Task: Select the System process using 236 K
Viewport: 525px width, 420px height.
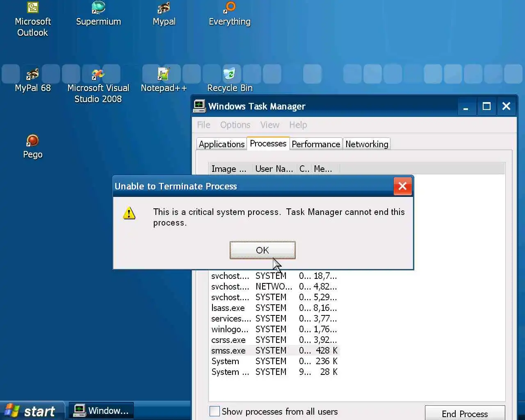Action: (274, 361)
